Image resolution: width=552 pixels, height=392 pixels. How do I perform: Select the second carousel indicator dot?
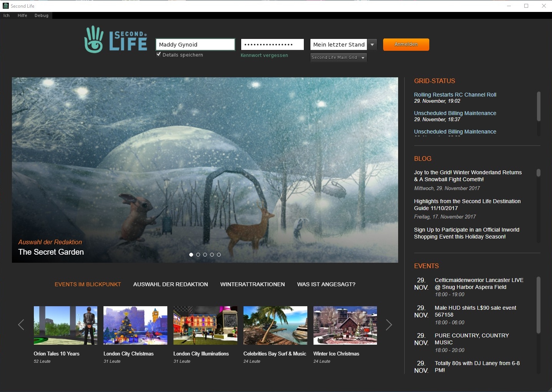click(x=198, y=255)
